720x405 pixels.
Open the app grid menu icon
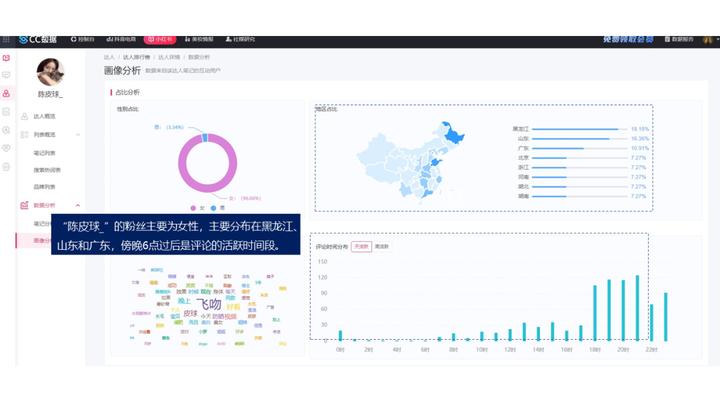pyautogui.click(x=6, y=40)
